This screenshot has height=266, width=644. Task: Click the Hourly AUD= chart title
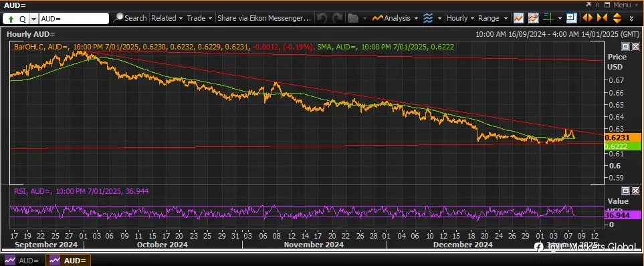pos(31,34)
